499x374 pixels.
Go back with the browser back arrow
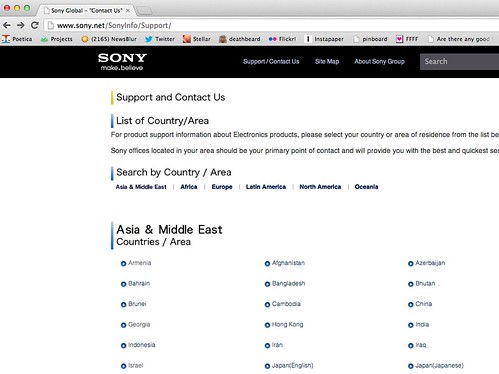(6, 25)
